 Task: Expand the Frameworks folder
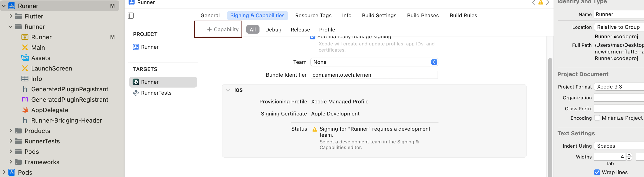click(10, 162)
